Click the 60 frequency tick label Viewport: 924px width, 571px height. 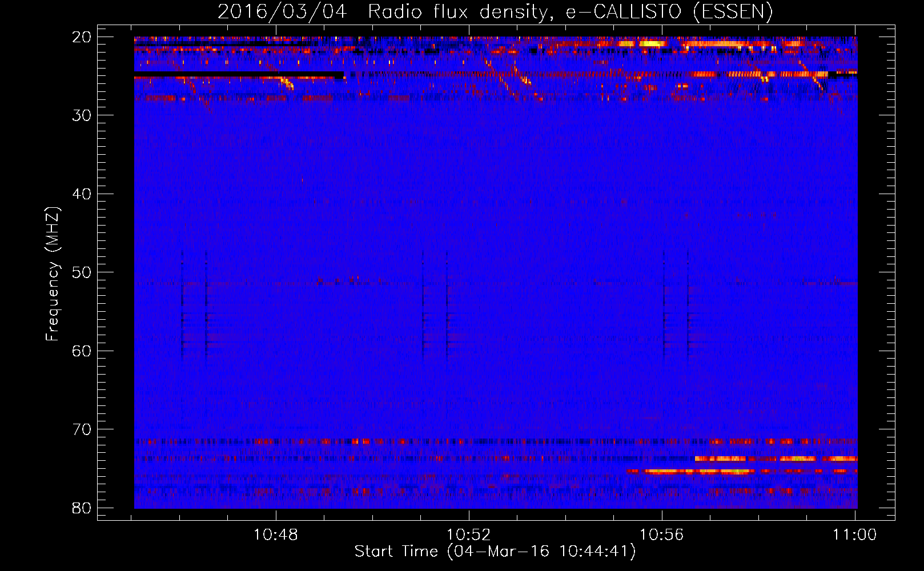pyautogui.click(x=82, y=351)
